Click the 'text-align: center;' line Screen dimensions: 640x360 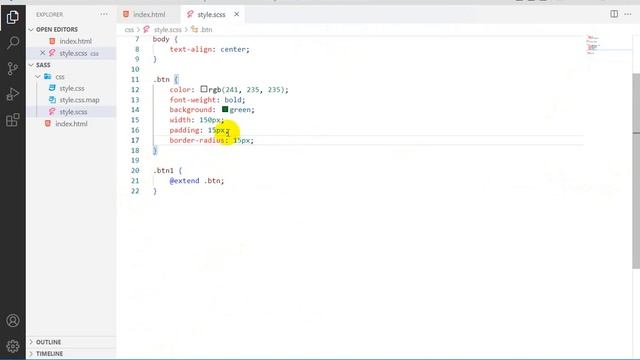tap(209, 49)
